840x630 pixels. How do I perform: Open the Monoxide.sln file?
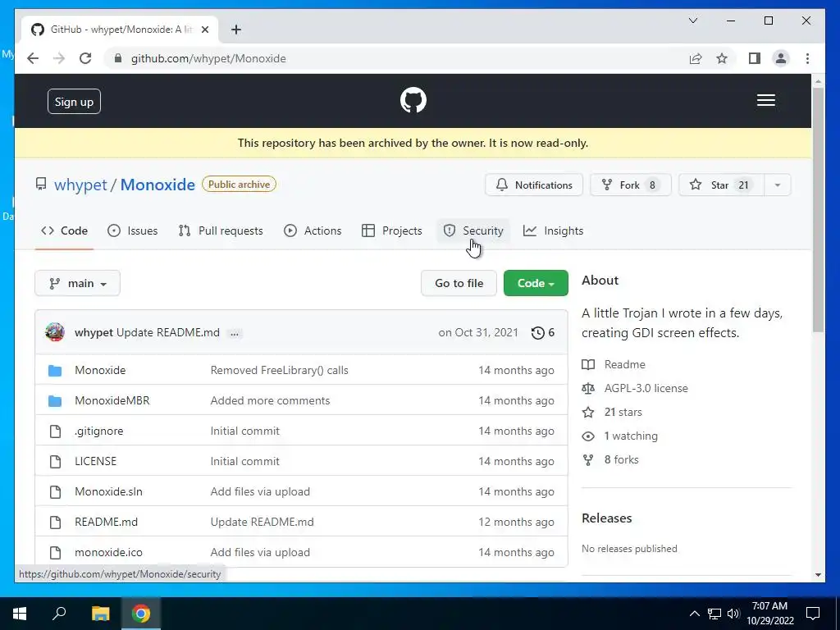[109, 492]
